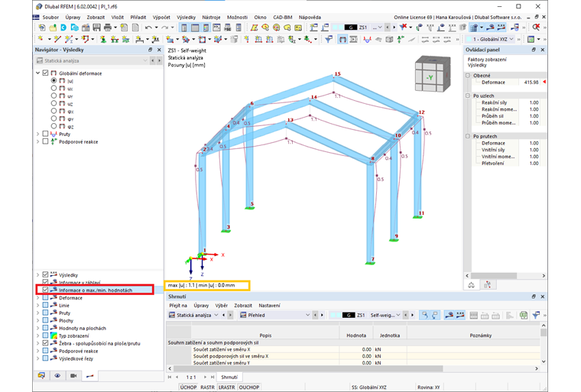Click the new line tool icon
581x392 pixels.
[x=57, y=39]
